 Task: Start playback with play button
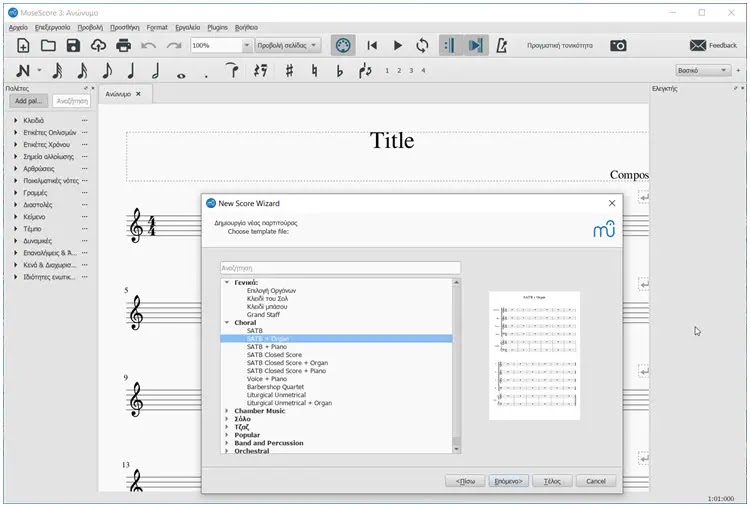point(397,45)
